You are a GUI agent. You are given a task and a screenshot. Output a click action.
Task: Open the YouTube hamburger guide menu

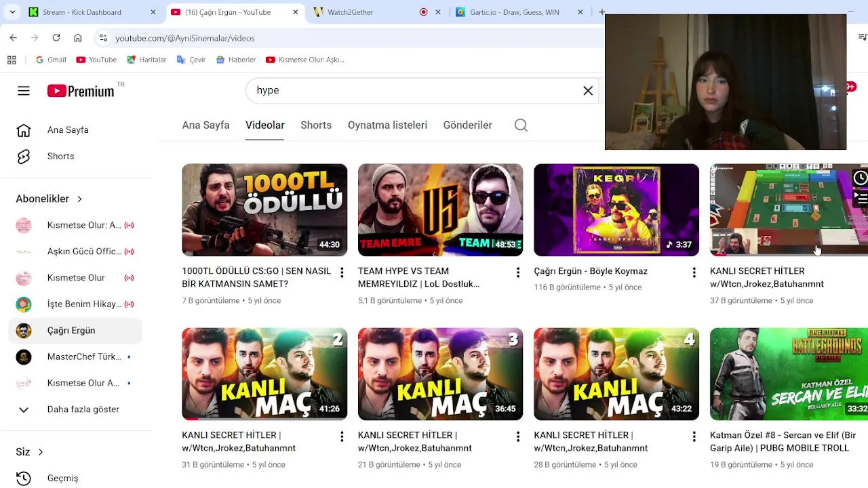24,91
